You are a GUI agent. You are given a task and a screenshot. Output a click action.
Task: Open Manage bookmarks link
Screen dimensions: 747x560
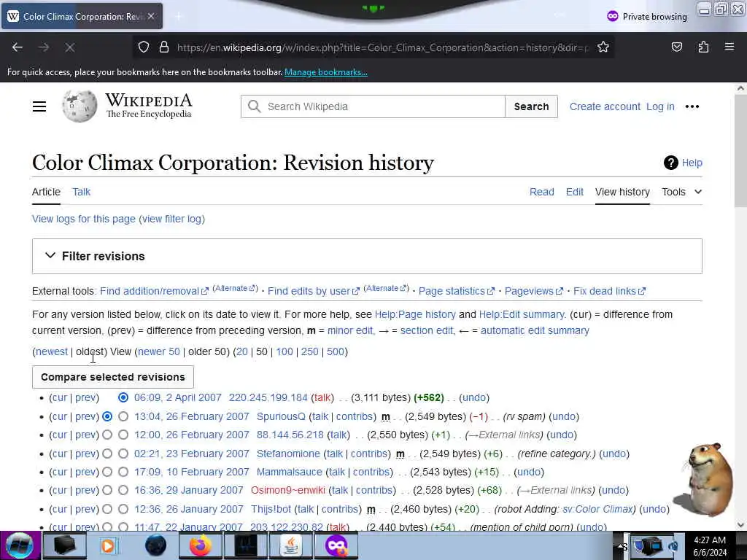pyautogui.click(x=326, y=72)
